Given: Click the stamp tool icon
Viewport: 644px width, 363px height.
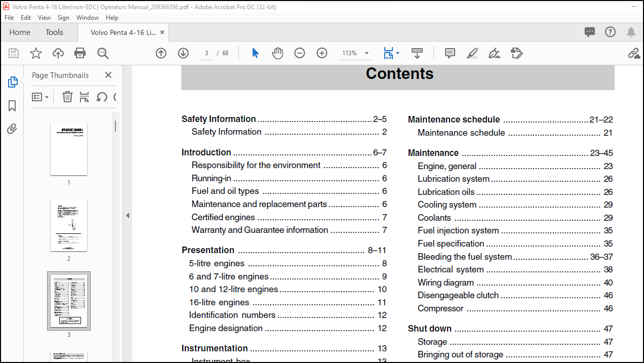Looking at the screenshot, I should [x=516, y=53].
